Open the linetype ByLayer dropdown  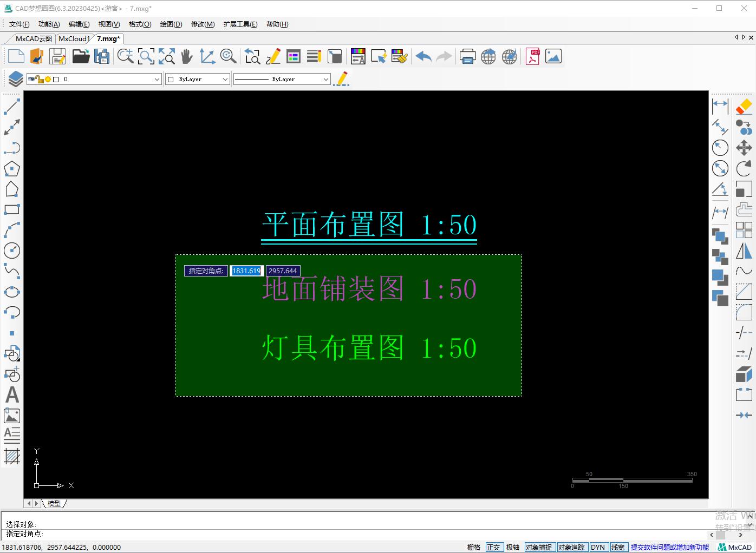tap(327, 78)
